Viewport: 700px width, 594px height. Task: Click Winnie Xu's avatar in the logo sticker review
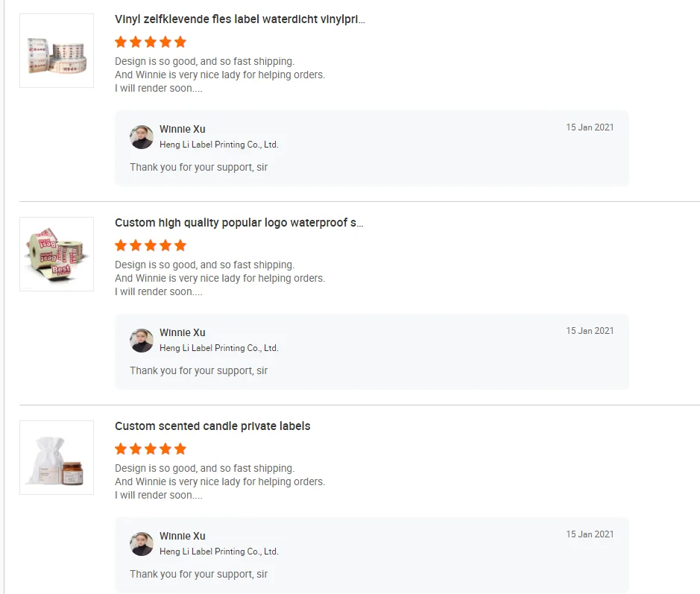point(142,341)
